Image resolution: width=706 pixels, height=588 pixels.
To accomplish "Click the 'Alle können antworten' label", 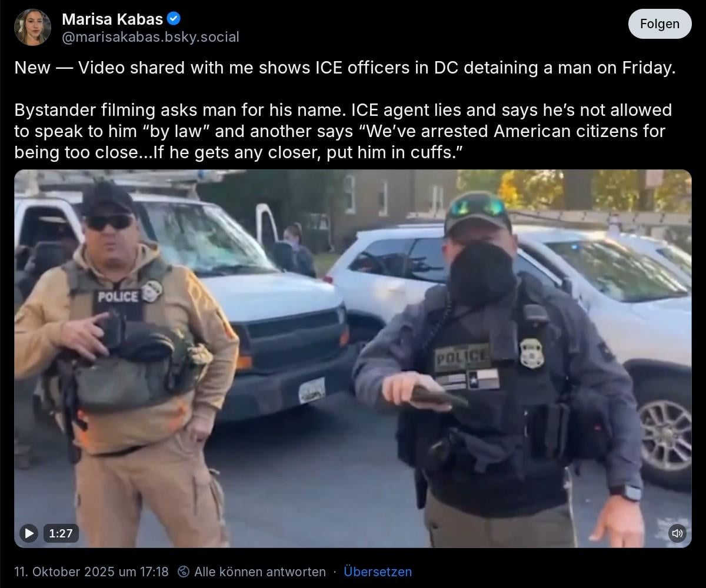I will click(260, 572).
